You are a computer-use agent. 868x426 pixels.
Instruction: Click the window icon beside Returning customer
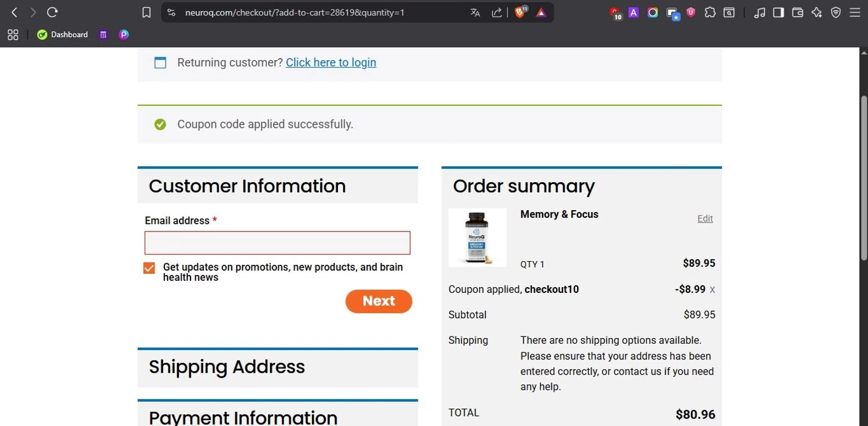pyautogui.click(x=160, y=63)
